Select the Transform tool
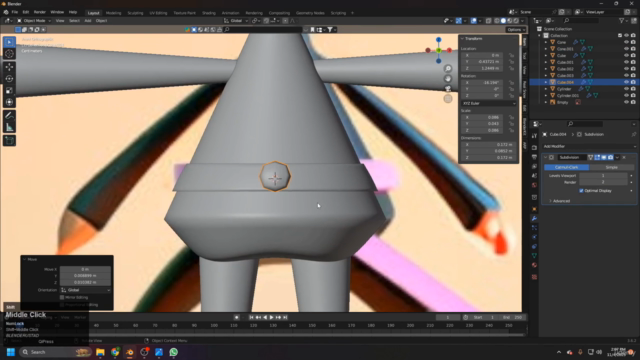 point(9,102)
